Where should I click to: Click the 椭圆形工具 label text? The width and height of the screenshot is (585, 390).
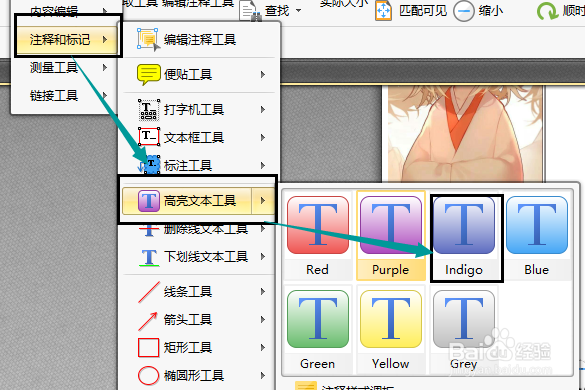point(194,375)
